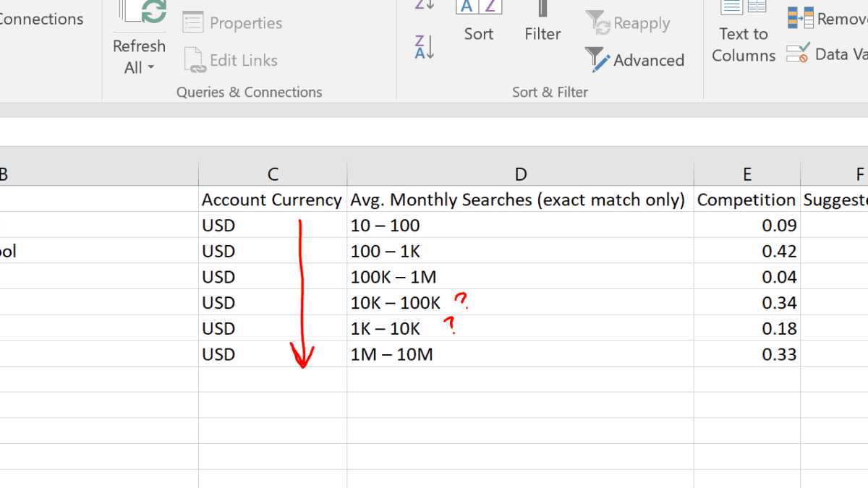Select the Competition value 0.34

click(747, 303)
